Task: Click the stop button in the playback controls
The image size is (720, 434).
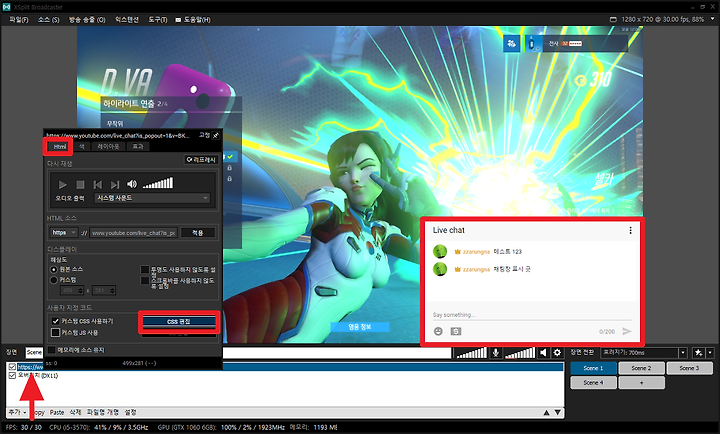Action: pyautogui.click(x=80, y=184)
